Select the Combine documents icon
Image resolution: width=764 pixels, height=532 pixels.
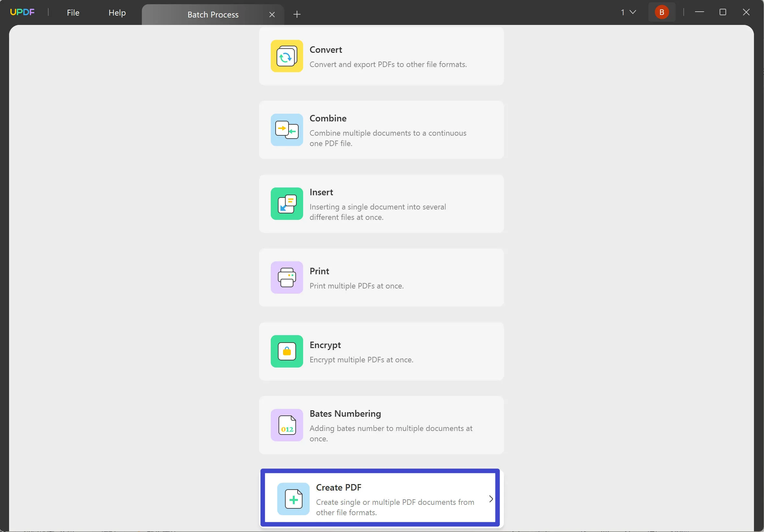point(287,130)
